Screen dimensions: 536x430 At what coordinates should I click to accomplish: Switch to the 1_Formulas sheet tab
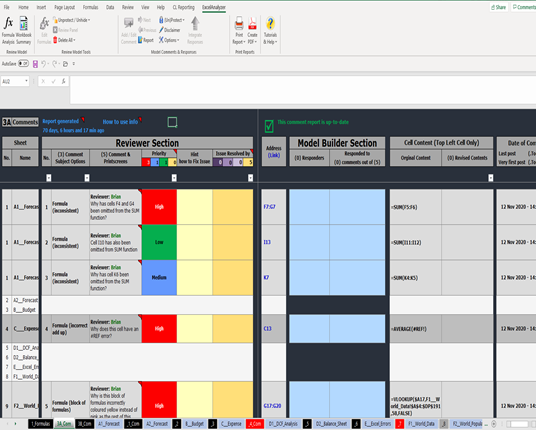(40, 424)
